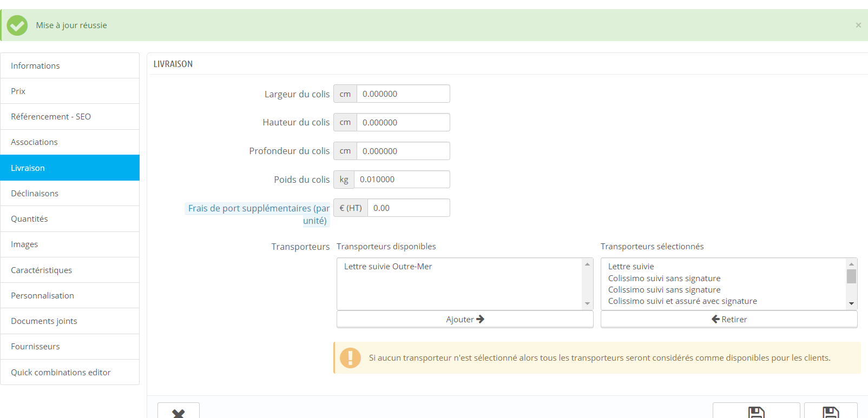Screen dimensions: 868x418
Task: Click the Frais de port supplémentaires field
Action: [x=409, y=208]
